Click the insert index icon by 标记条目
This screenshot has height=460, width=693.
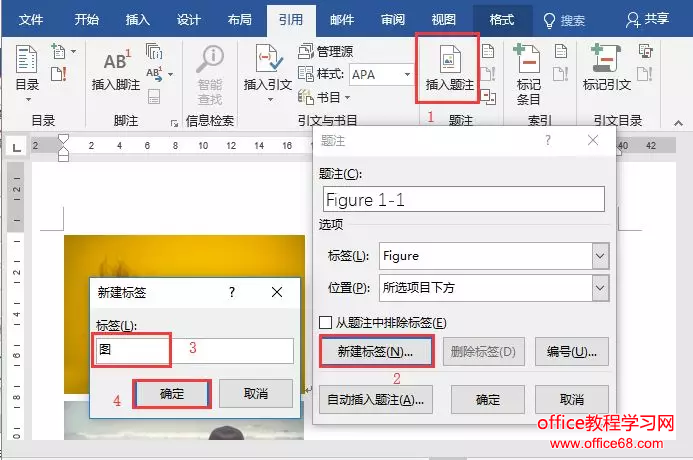tap(561, 51)
